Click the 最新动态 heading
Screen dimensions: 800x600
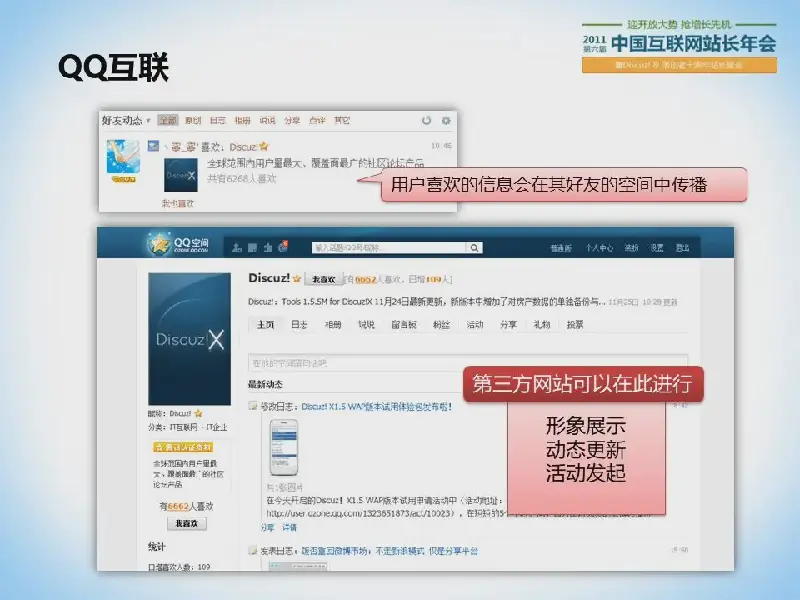[x=265, y=384]
